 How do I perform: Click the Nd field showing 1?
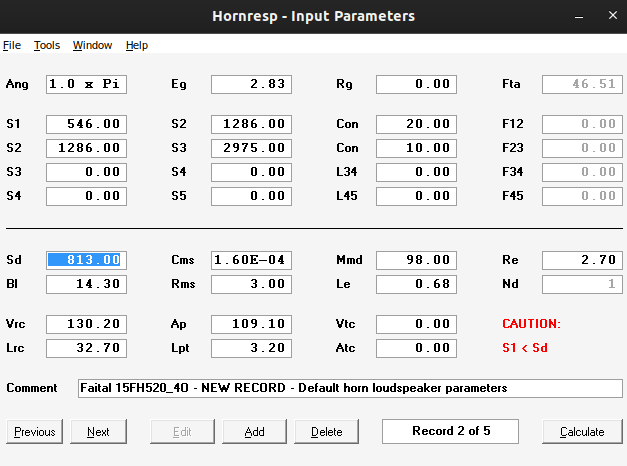(582, 284)
